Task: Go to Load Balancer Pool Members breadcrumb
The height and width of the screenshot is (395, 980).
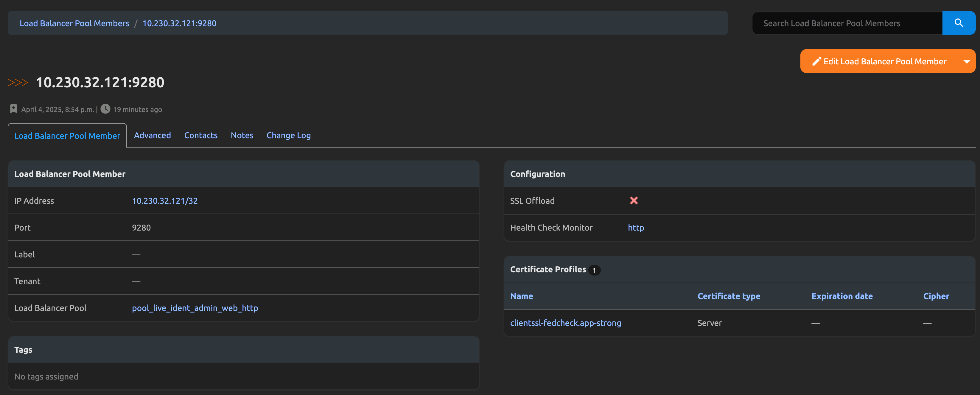Action: point(74,23)
